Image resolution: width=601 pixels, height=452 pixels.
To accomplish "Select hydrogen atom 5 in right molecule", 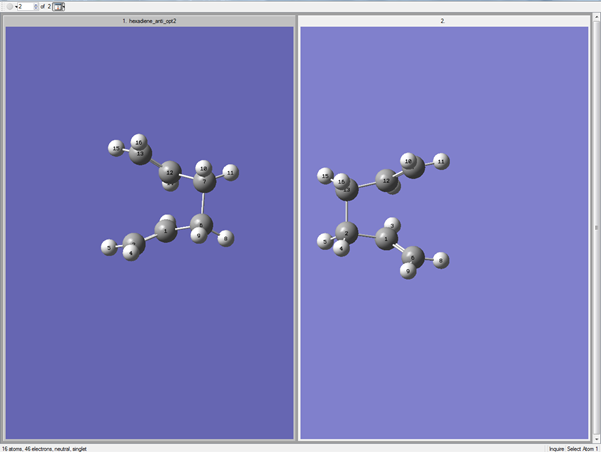I will (x=325, y=242).
